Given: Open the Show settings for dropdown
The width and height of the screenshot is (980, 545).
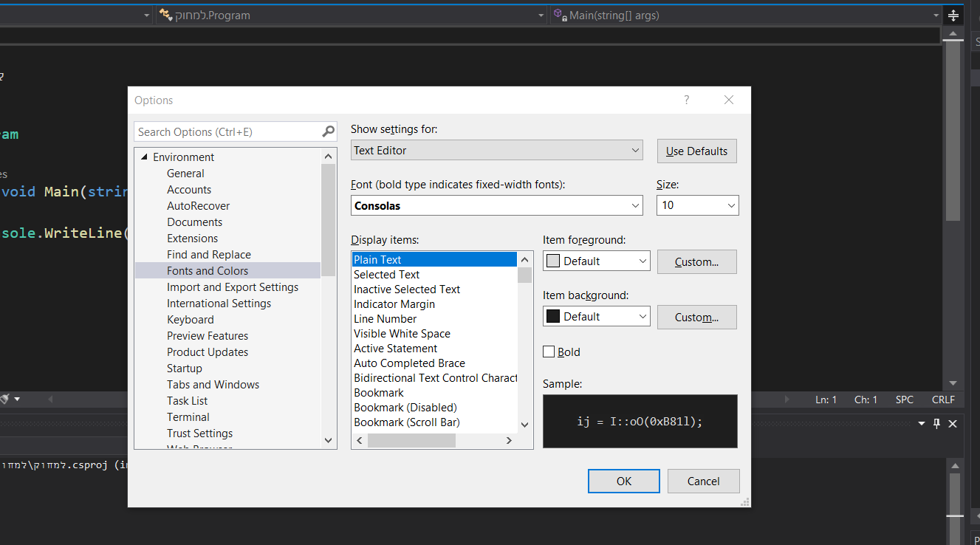Looking at the screenshot, I should (497, 150).
